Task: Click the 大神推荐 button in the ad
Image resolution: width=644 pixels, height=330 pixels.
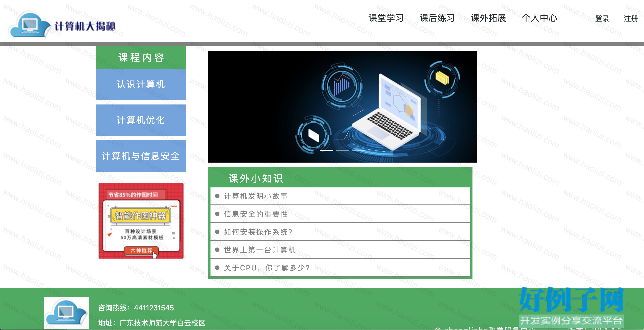Action: coord(142,250)
